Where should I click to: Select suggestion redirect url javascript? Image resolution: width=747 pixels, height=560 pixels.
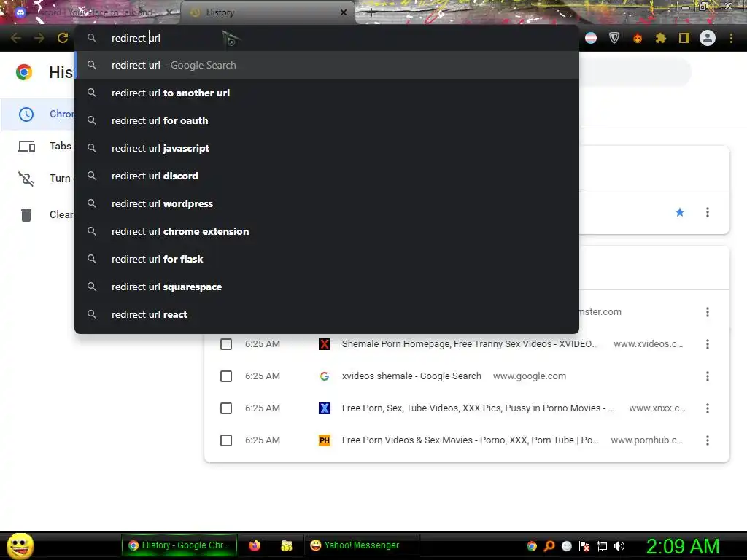pos(327,148)
